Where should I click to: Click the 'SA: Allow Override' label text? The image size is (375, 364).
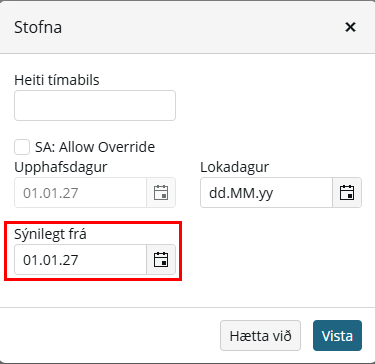pyautogui.click(x=95, y=147)
